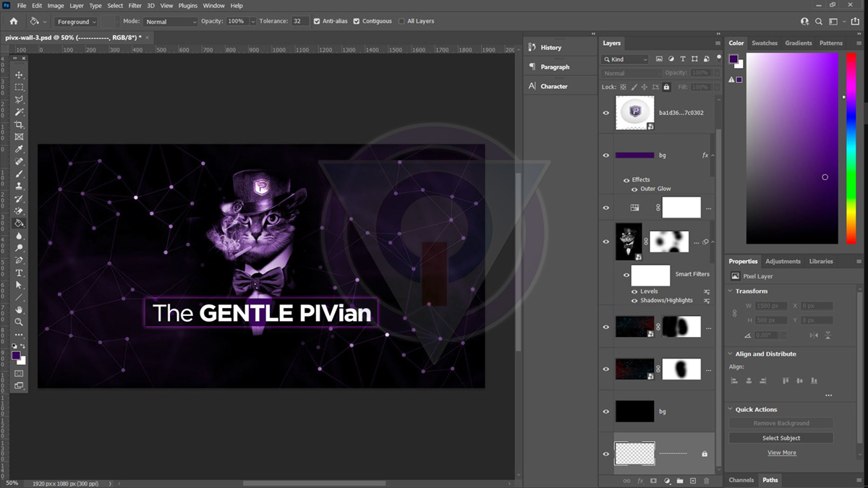Click the Select Subject button

click(x=781, y=438)
